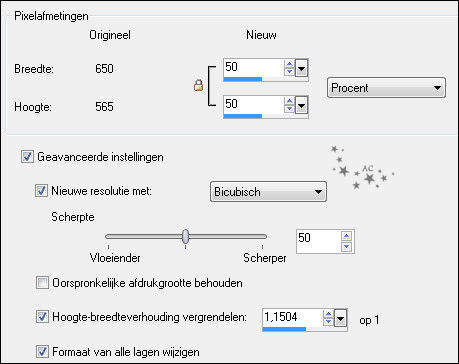Decrease the Hoogte value with down arrow

pos(289,108)
